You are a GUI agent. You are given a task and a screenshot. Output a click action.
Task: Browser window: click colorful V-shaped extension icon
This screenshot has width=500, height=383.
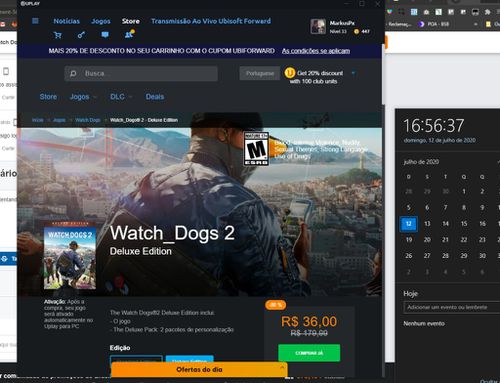(390, 12)
